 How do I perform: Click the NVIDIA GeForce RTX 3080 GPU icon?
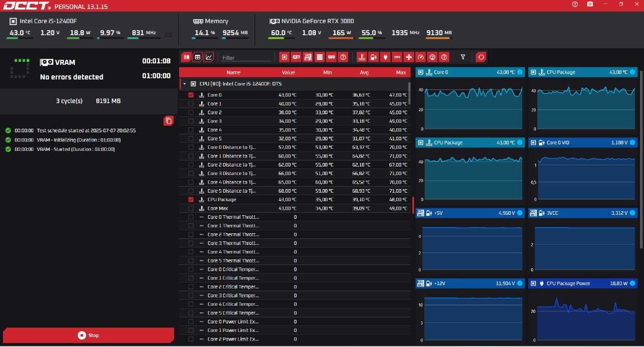[x=275, y=21]
